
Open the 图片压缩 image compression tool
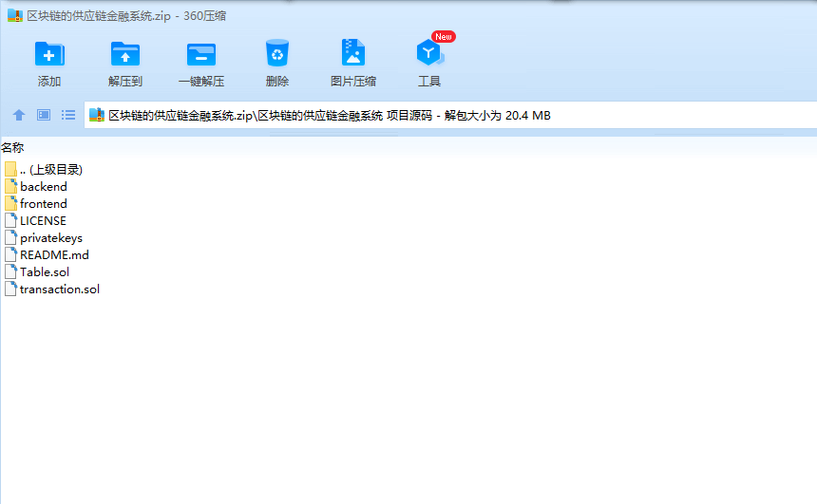pos(353,52)
